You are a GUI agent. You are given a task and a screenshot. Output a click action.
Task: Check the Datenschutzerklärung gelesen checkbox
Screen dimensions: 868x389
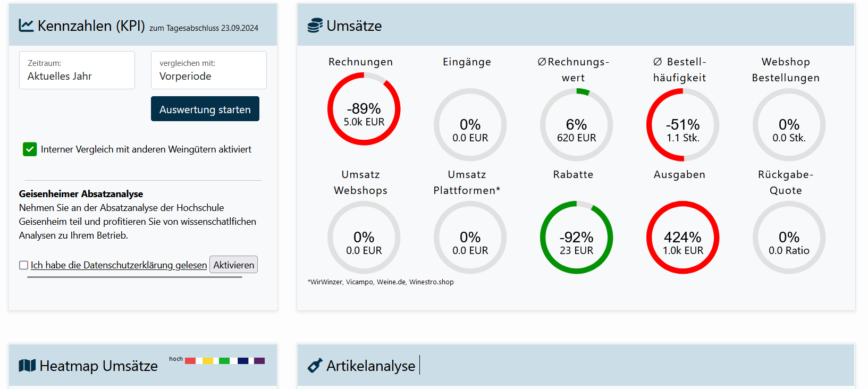click(x=23, y=265)
